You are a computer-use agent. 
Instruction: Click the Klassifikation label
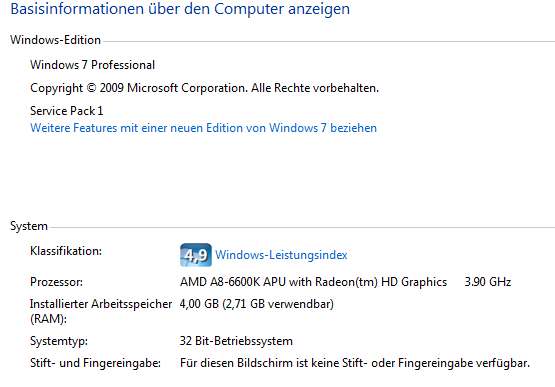pyautogui.click(x=66, y=251)
